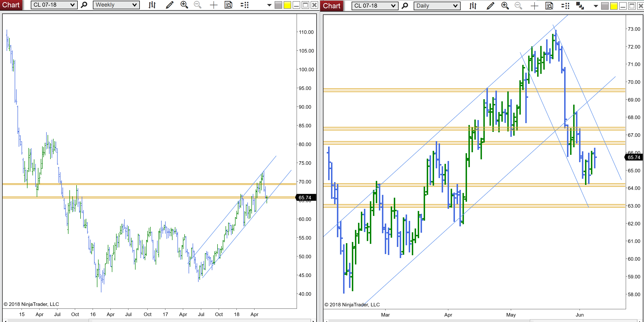Click the dotted grid toolbar icon in Daily chart
The height and width of the screenshot is (322, 644).
(565, 6)
